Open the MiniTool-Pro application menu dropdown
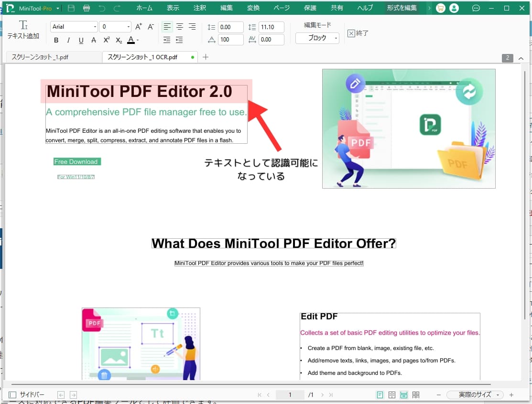Screen dimensions: 532x404 [58, 9]
